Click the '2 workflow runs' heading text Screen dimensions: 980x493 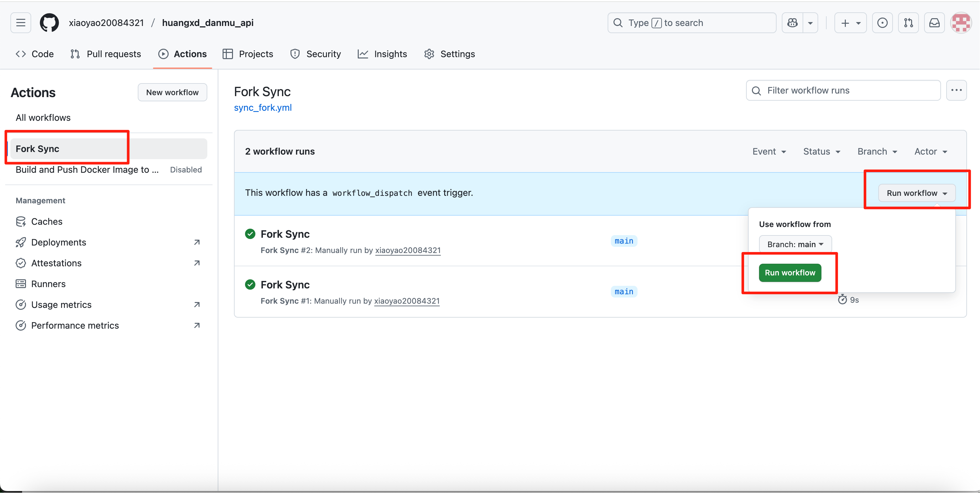click(x=280, y=151)
